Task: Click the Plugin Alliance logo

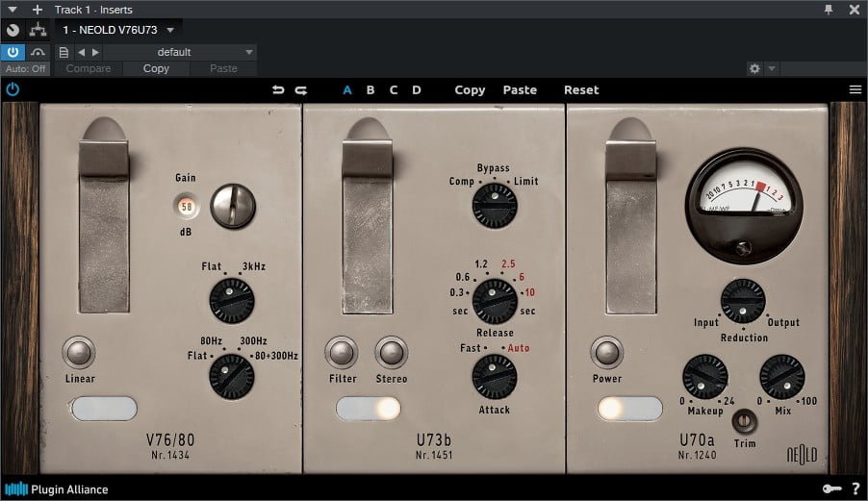Action: click(x=57, y=488)
